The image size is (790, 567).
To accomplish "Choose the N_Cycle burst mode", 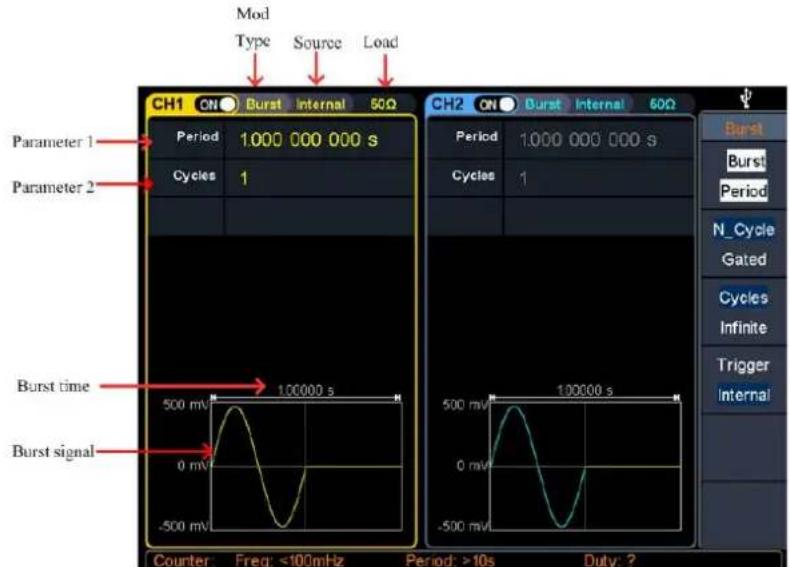I will click(744, 230).
